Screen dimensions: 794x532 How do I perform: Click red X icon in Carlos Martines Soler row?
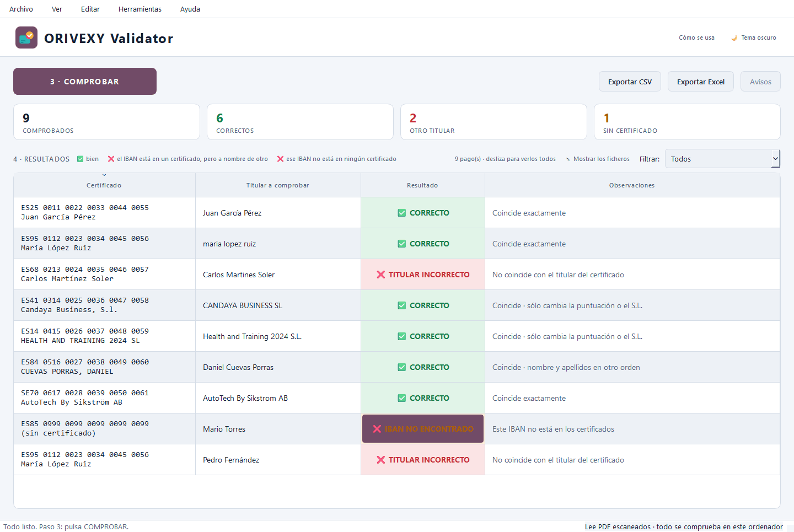381,275
